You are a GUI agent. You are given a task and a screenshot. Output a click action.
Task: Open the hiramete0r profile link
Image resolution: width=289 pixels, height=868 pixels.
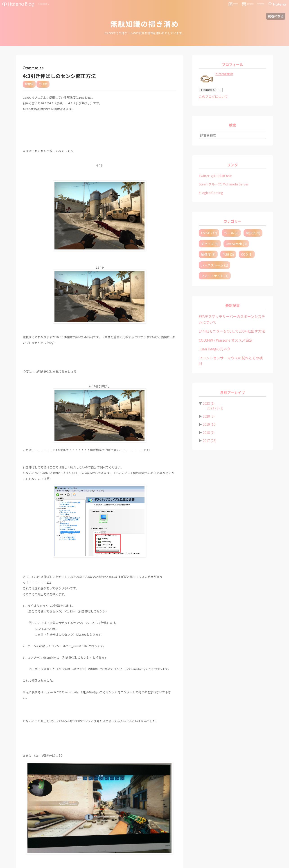click(x=224, y=74)
